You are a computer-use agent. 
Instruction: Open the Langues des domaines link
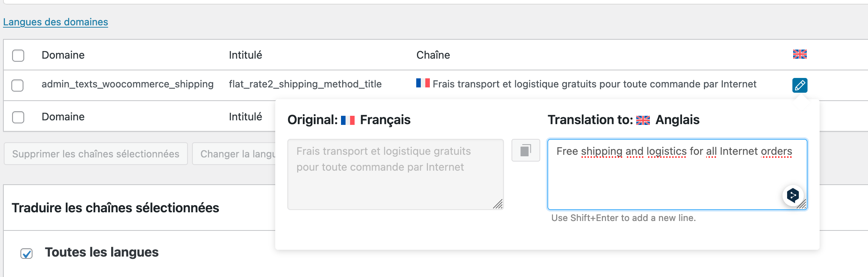(x=56, y=22)
